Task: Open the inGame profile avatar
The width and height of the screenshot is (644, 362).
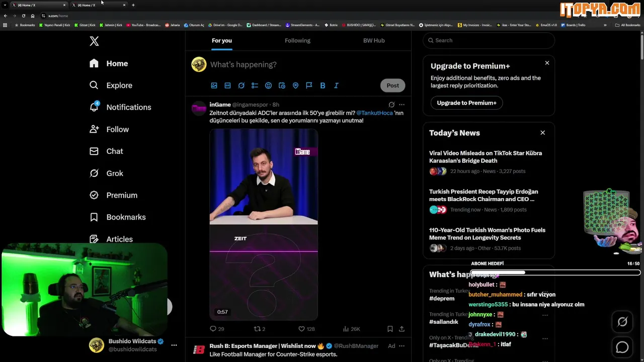Action: [199, 108]
